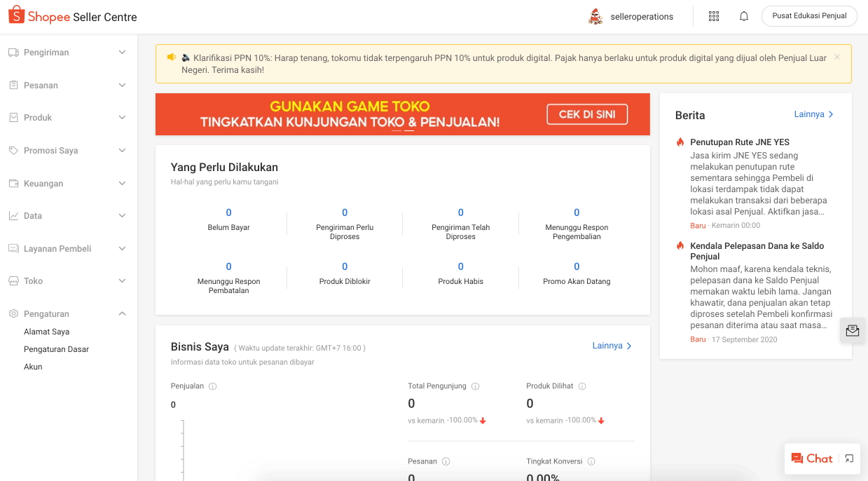
Task: Collapse the Pengaturan menu chevron
Action: [x=122, y=314]
